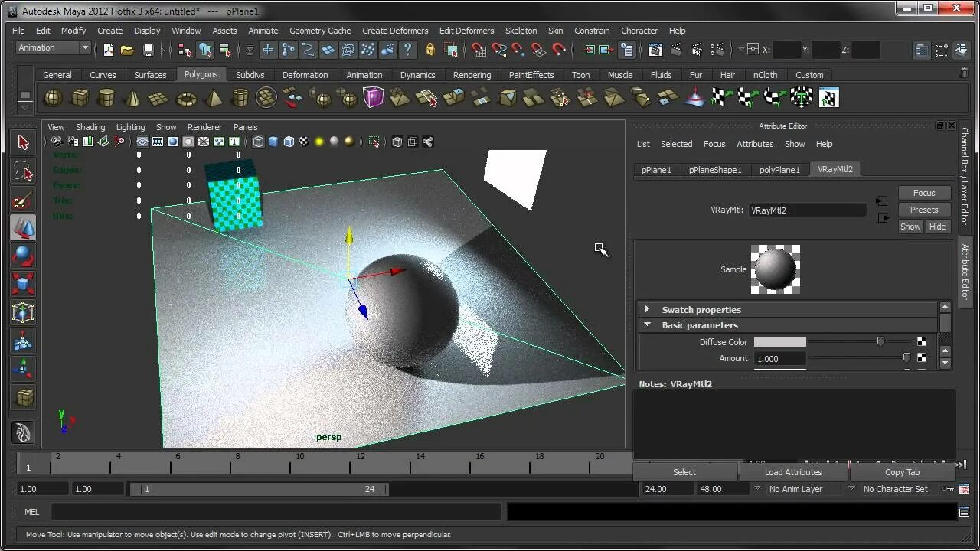Open the Rendering shelf tab
This screenshot has height=551, width=980.
[x=472, y=75]
